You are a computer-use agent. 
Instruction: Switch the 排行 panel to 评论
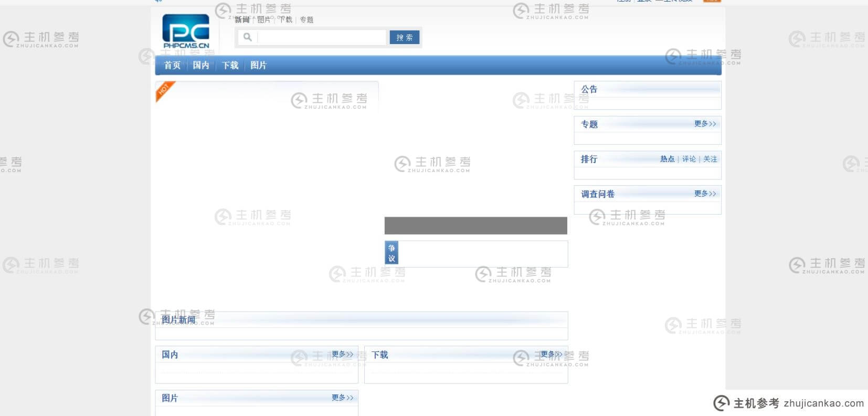coord(689,159)
